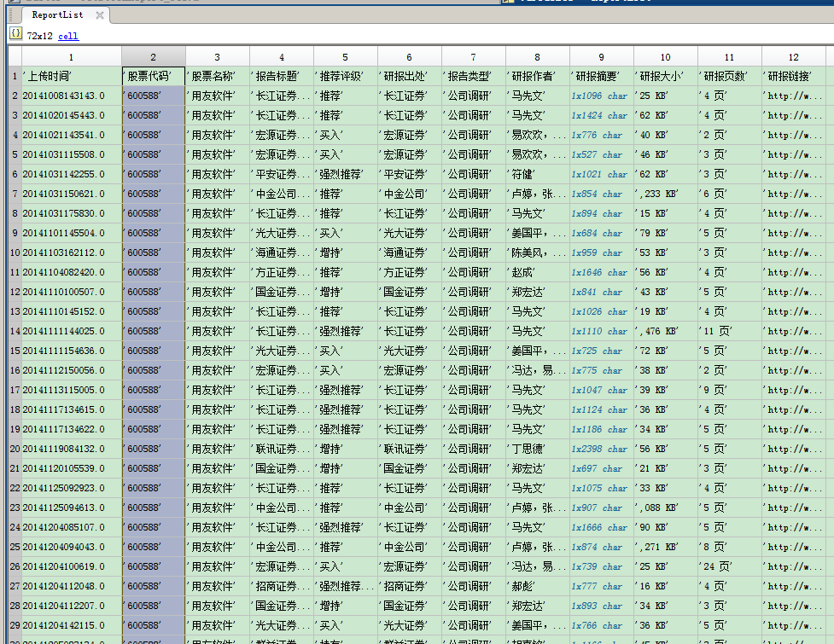Click the '研报页数' header cell
834x644 pixels.
729,77
